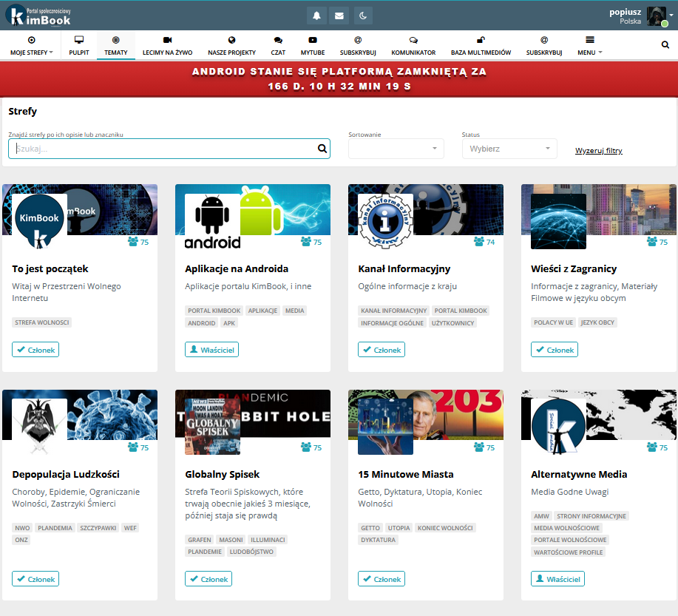The height and width of the screenshot is (616, 678).
Task: Open Lecimy na żywo live video
Action: click(x=168, y=45)
